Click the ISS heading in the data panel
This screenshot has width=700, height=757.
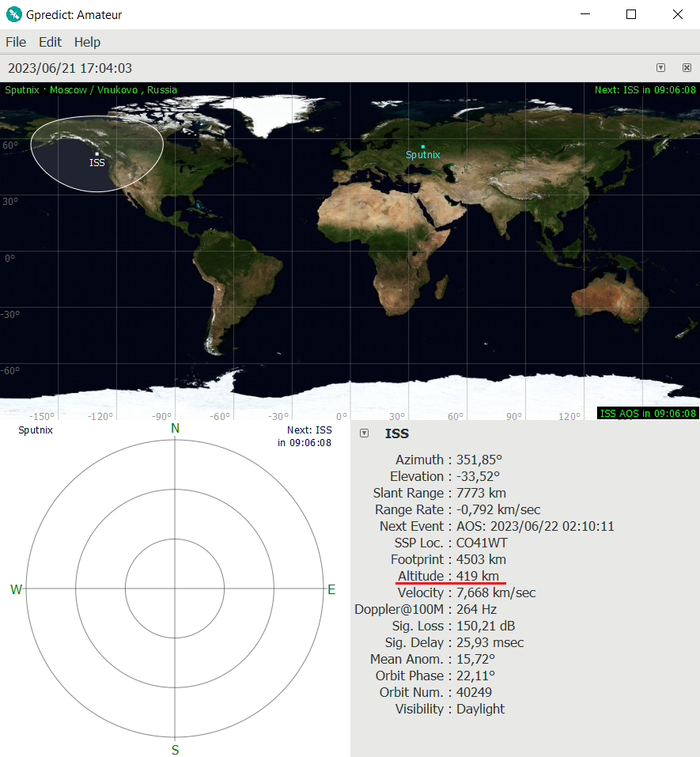coord(397,433)
